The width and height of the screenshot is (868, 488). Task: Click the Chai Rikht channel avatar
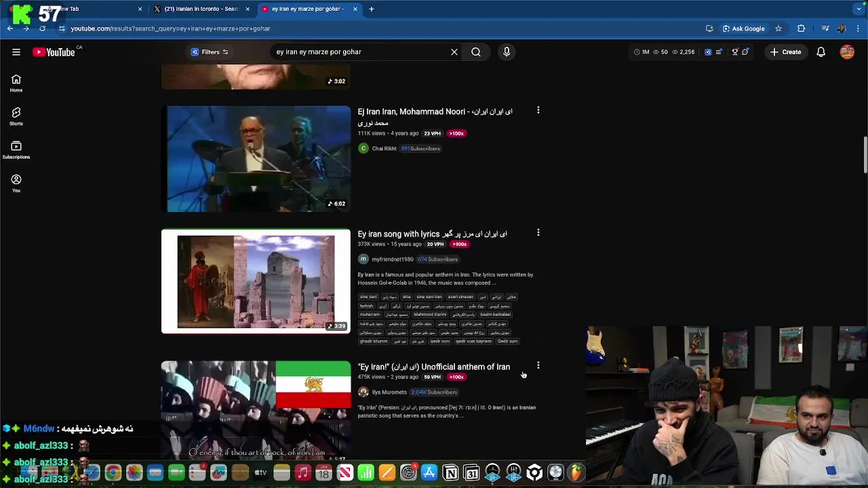(x=363, y=148)
